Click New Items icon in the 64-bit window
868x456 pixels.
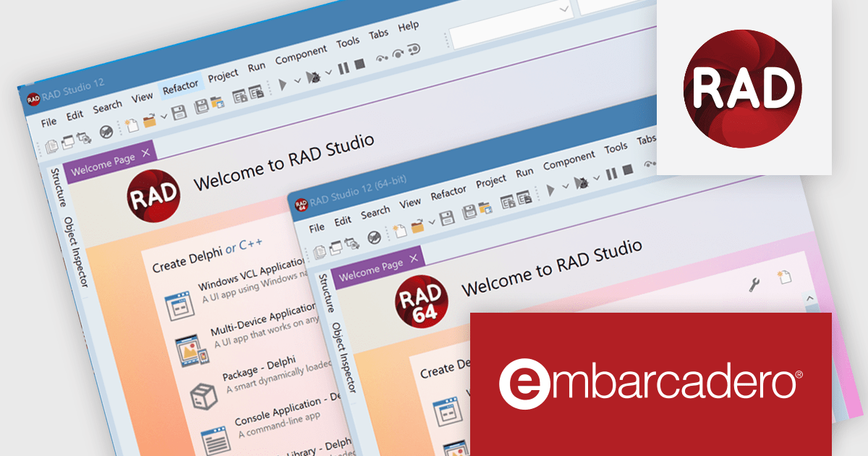(x=400, y=231)
